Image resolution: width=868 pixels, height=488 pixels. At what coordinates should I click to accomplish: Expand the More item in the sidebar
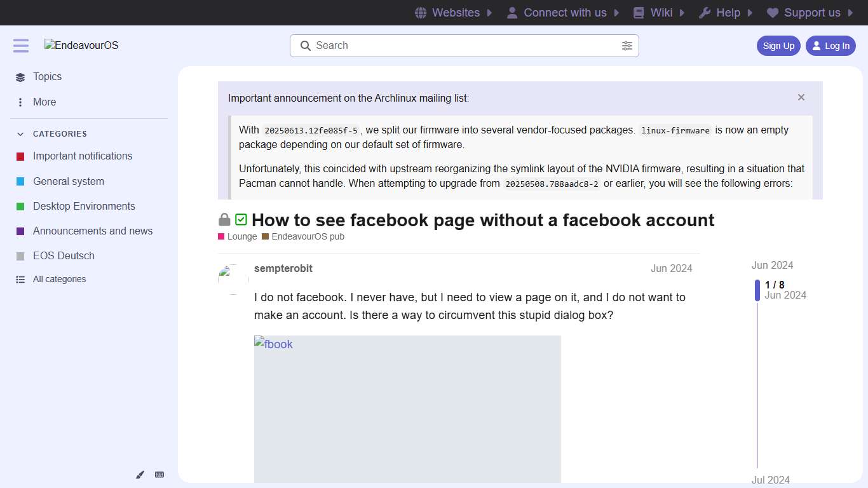tap(44, 102)
